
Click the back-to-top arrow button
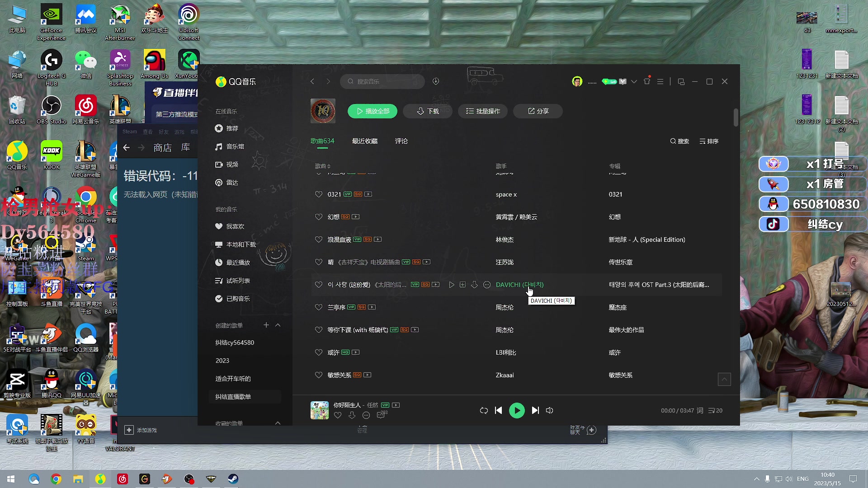point(724,379)
